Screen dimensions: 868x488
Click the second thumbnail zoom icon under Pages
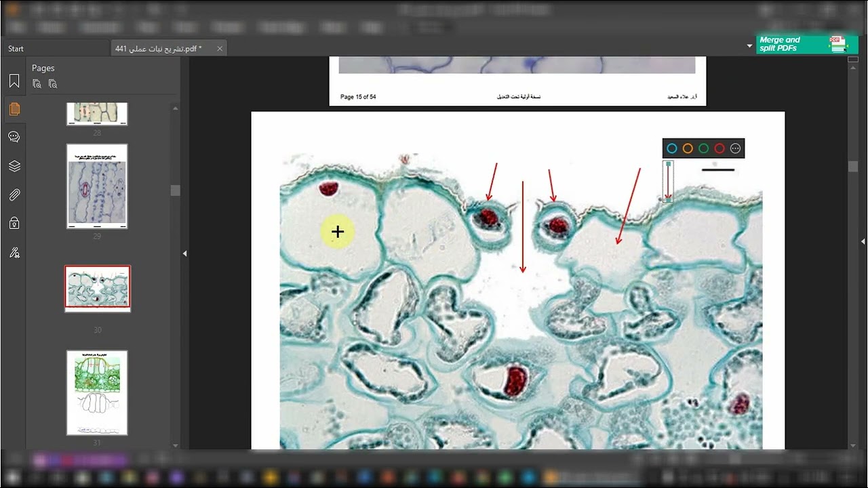(53, 84)
